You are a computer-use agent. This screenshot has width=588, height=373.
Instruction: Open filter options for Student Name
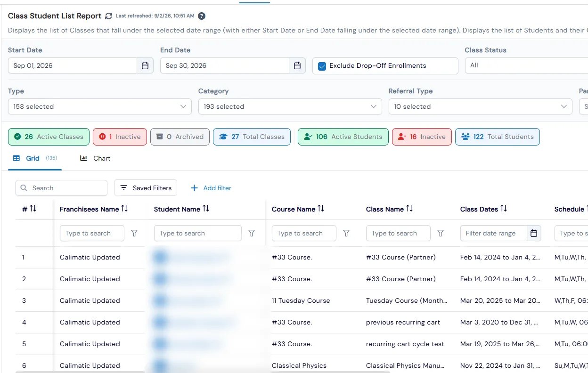point(252,233)
